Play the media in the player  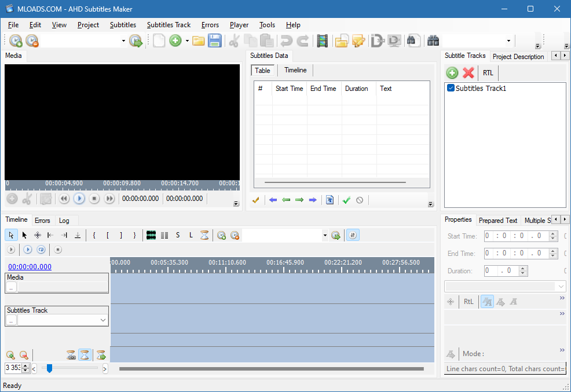coord(79,199)
